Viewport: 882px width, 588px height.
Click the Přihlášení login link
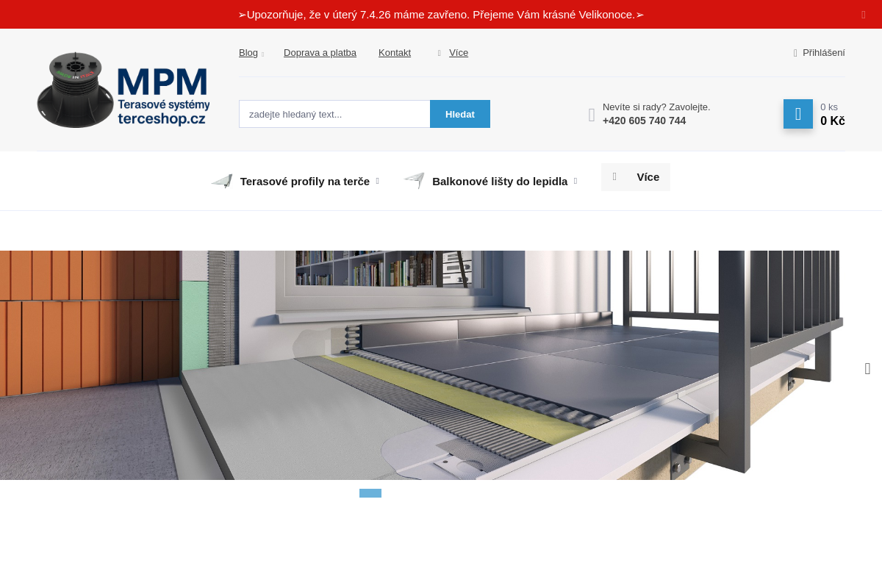[x=823, y=53]
